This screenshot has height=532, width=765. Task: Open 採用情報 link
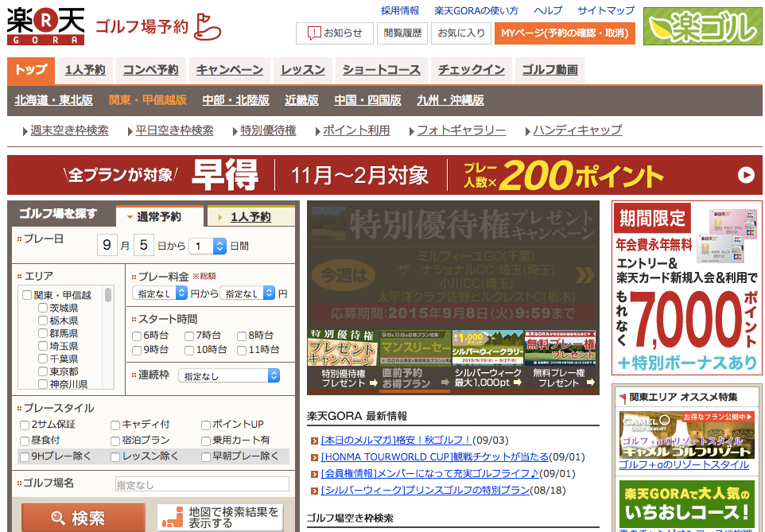(x=400, y=10)
